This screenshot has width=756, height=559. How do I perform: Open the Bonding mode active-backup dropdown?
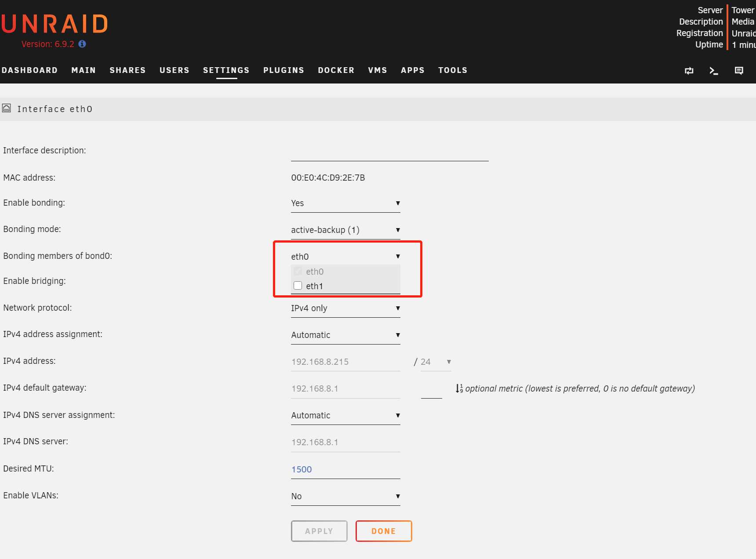click(345, 230)
